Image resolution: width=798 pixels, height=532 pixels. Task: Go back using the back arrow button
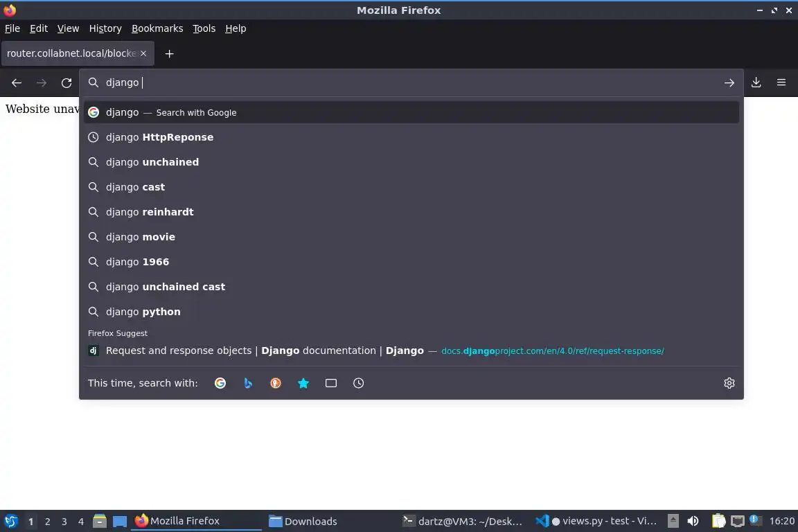(x=17, y=82)
